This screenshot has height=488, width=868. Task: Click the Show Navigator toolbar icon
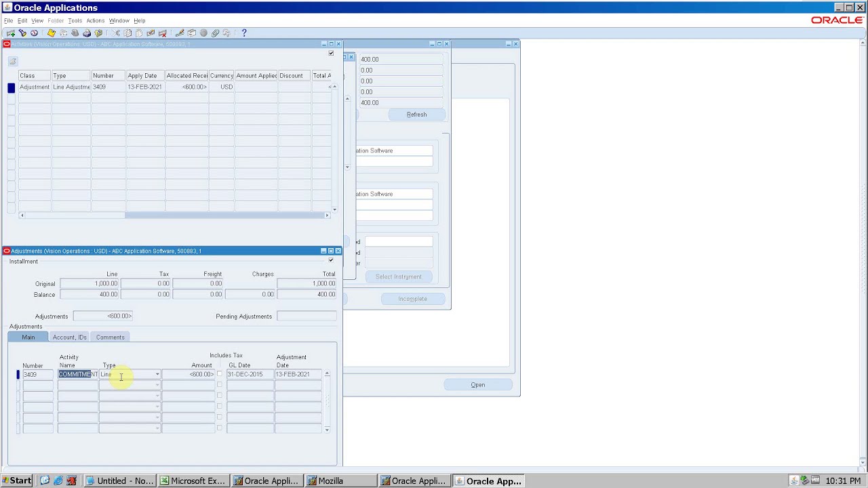pos(34,33)
